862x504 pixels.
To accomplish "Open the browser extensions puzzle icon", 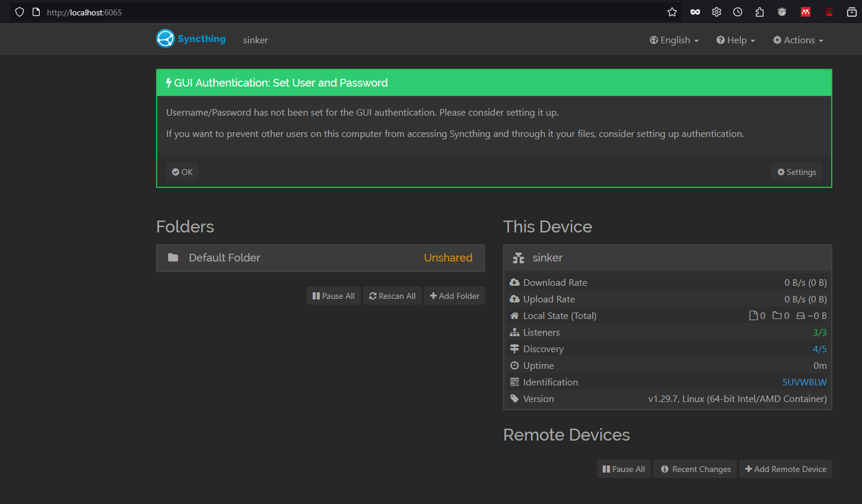I will pos(759,12).
